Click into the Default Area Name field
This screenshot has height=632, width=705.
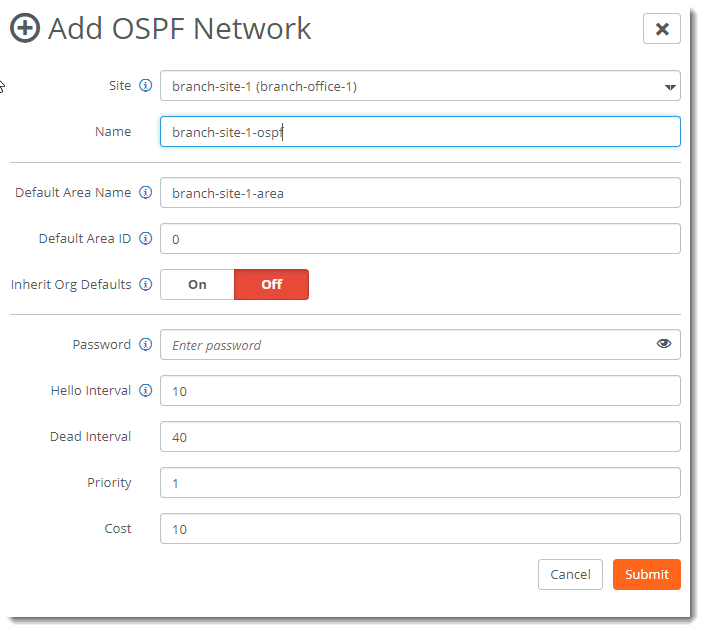coord(420,193)
